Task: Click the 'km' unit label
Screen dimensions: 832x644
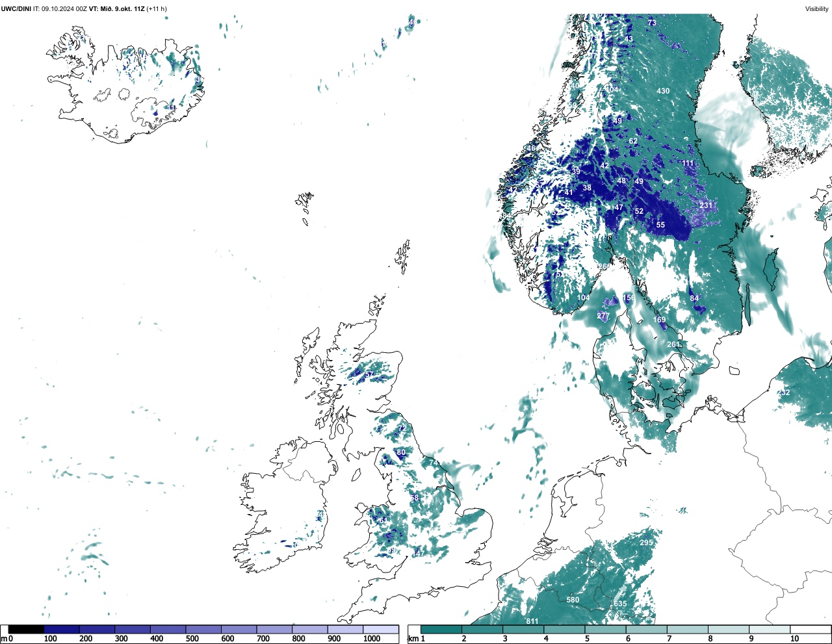Action: point(413,639)
